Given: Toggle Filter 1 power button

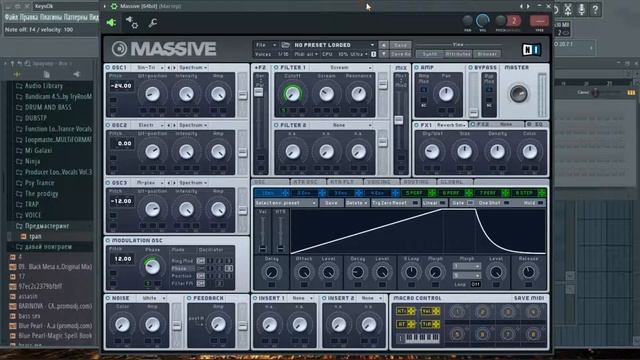Looking at the screenshot, I should click(276, 67).
